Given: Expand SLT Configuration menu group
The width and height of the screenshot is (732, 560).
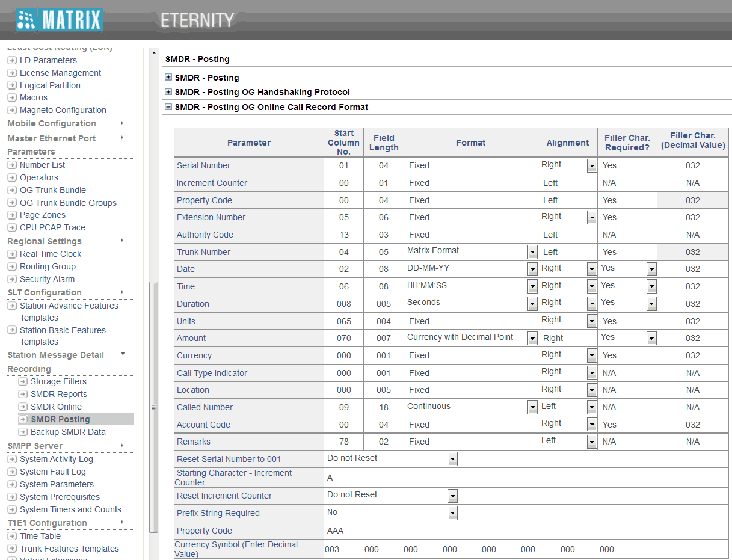Looking at the screenshot, I should pyautogui.click(x=122, y=292).
